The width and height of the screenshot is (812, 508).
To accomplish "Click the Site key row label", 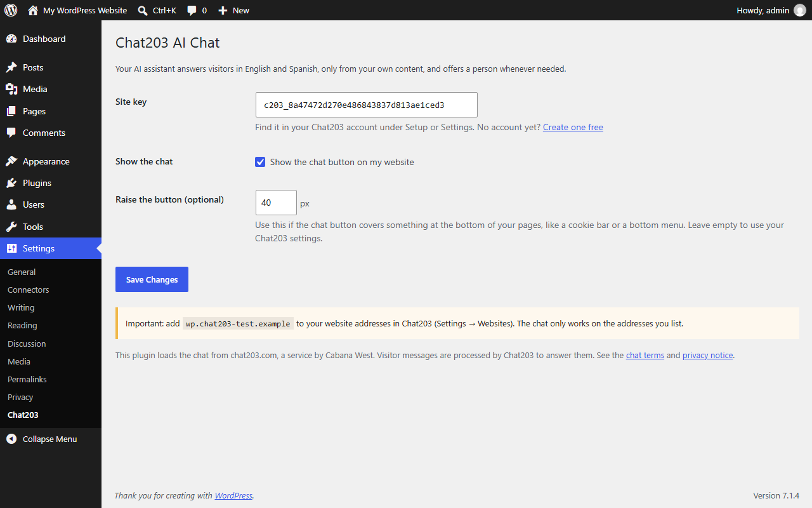I will tap(131, 102).
